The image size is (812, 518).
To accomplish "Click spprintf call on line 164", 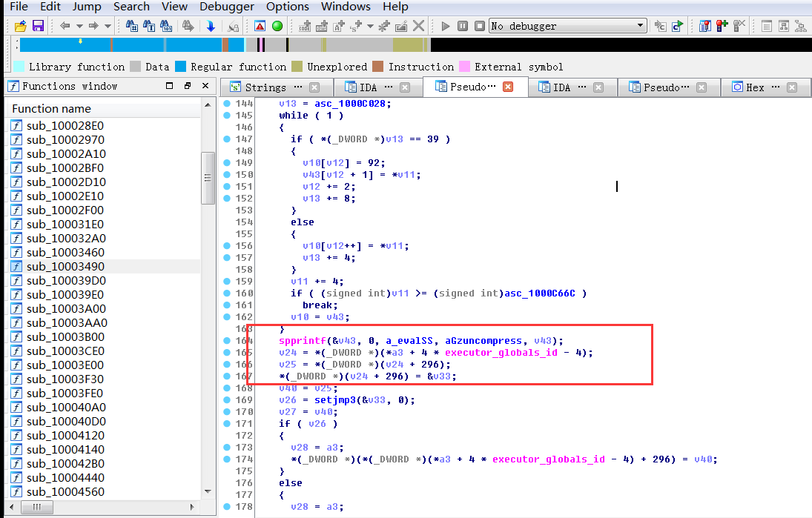I will [x=303, y=341].
